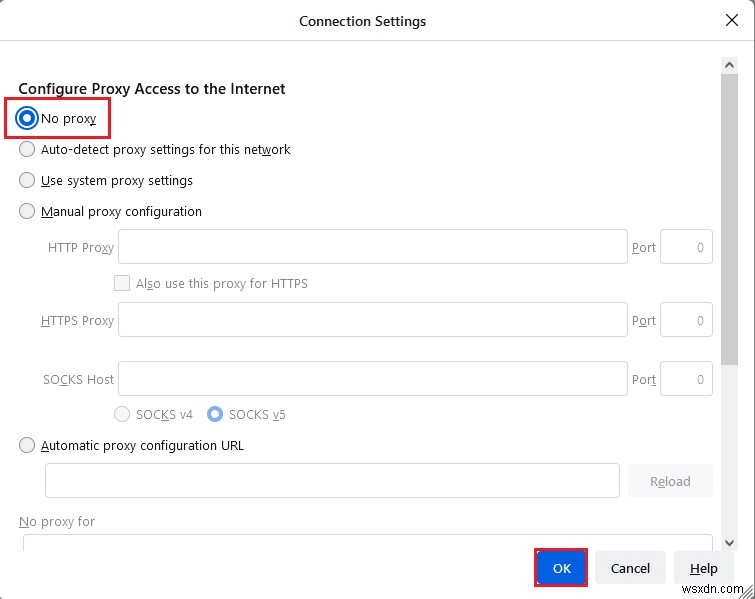Click the vertical scrollbar thumb

click(x=729, y=219)
